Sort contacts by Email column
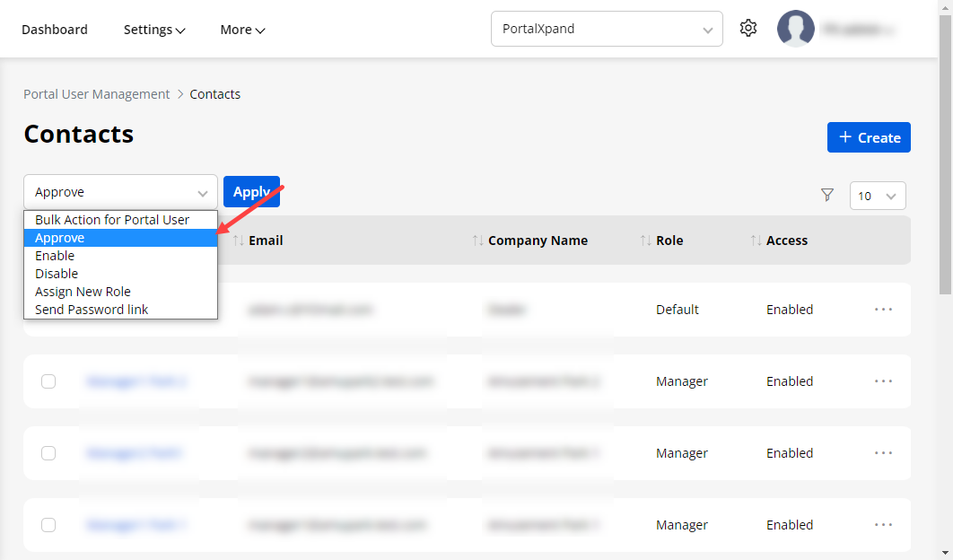 pos(265,241)
